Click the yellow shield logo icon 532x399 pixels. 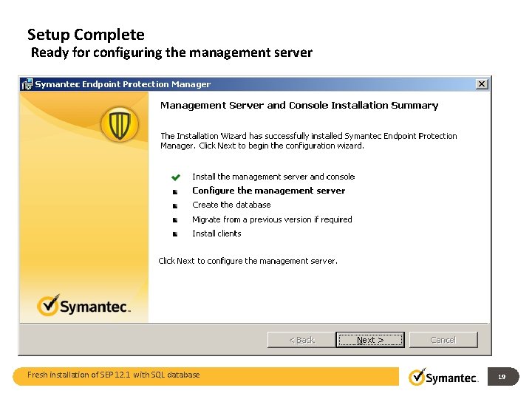pos(120,124)
